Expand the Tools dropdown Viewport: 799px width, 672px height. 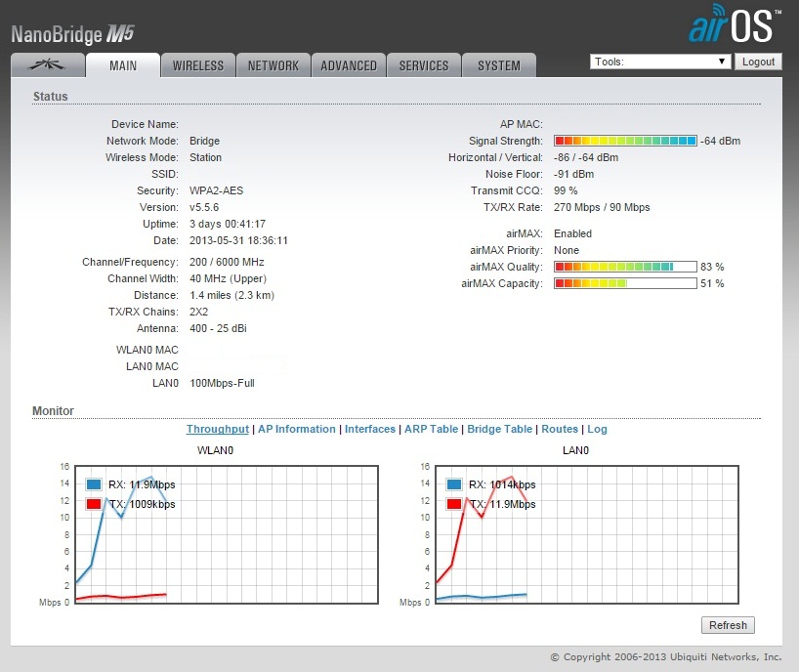coord(660,62)
